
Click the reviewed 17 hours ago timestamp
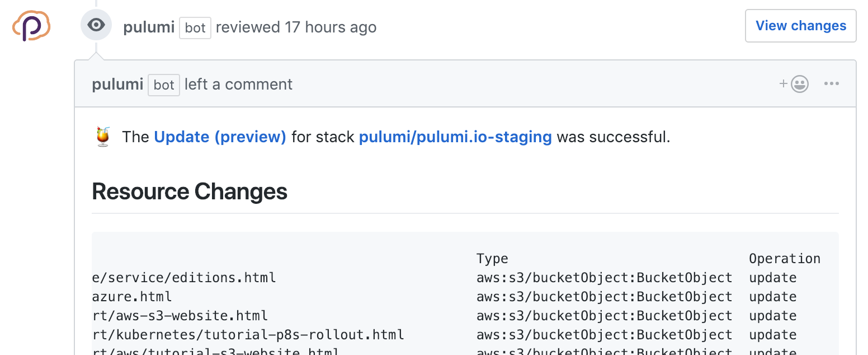tap(296, 27)
